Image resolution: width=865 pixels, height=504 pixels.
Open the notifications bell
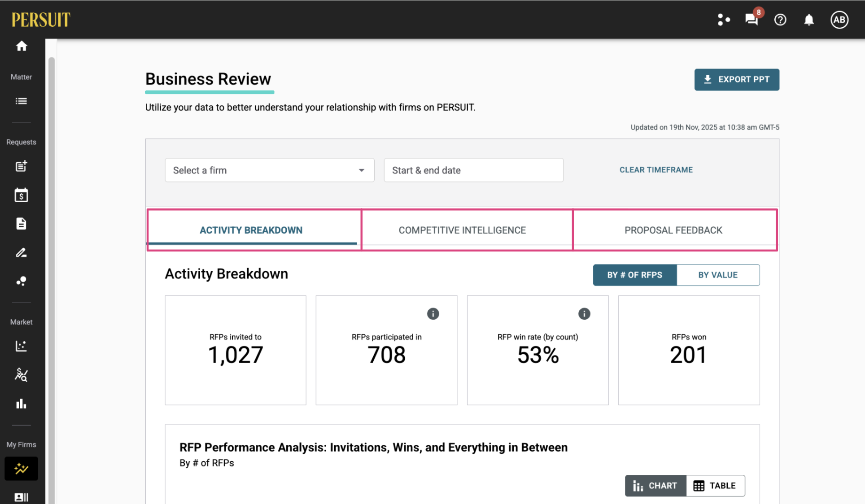coord(809,20)
